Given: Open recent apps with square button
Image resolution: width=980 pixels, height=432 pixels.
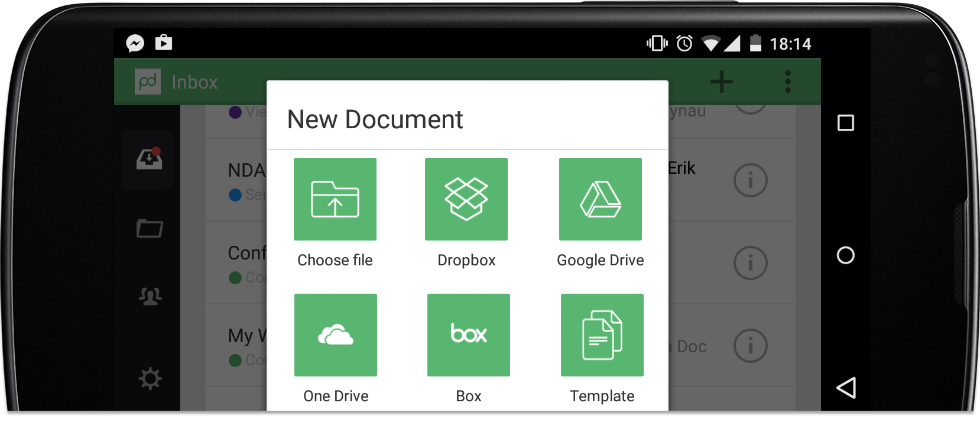Looking at the screenshot, I should (845, 123).
